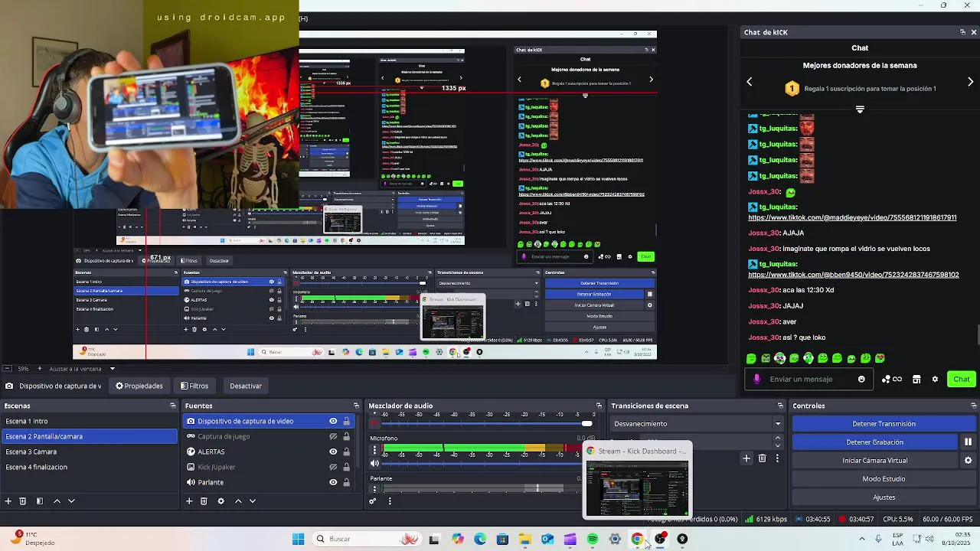980x551 pixels.
Task: Mute the Microfono speaker icon
Action: coord(374,463)
